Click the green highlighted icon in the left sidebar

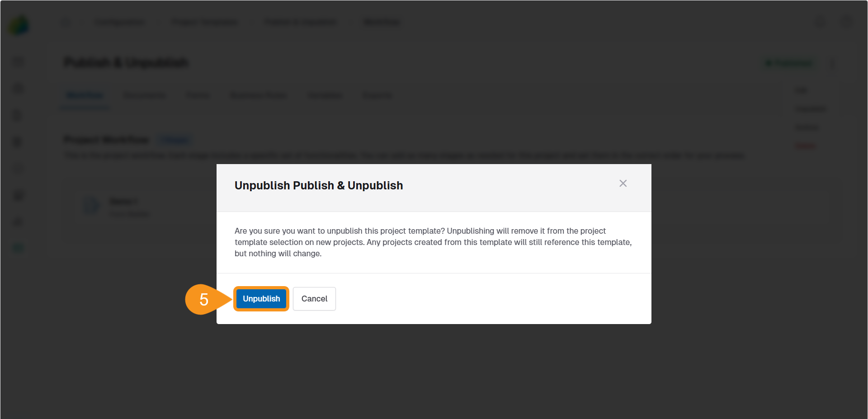pyautogui.click(x=18, y=248)
